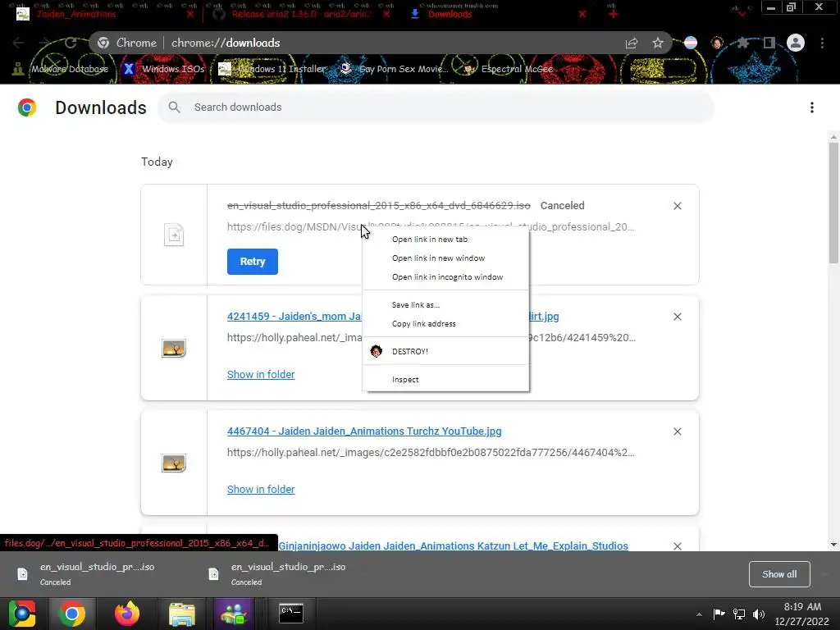Click the image thumbnail for 4467404 download
Image resolution: width=840 pixels, height=630 pixels.
pyautogui.click(x=174, y=463)
